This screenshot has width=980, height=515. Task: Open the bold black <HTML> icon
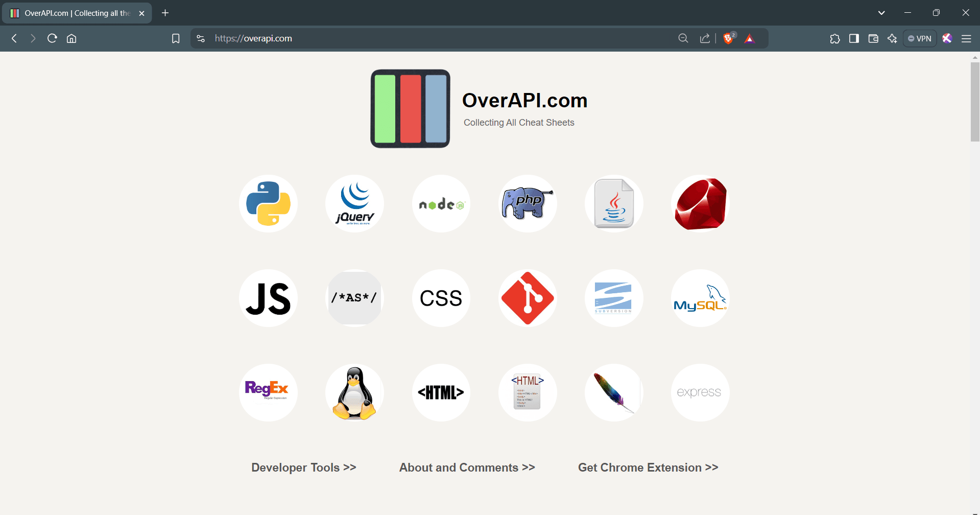coord(441,392)
